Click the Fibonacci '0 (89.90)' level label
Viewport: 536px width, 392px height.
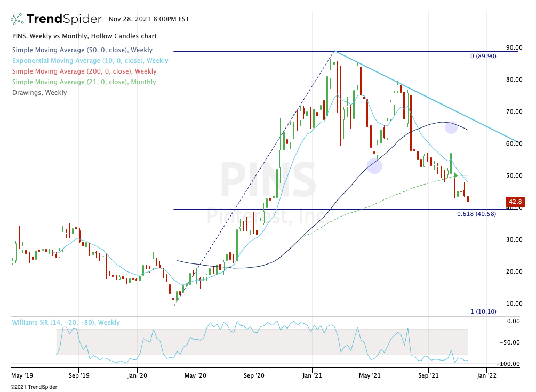pyautogui.click(x=483, y=56)
